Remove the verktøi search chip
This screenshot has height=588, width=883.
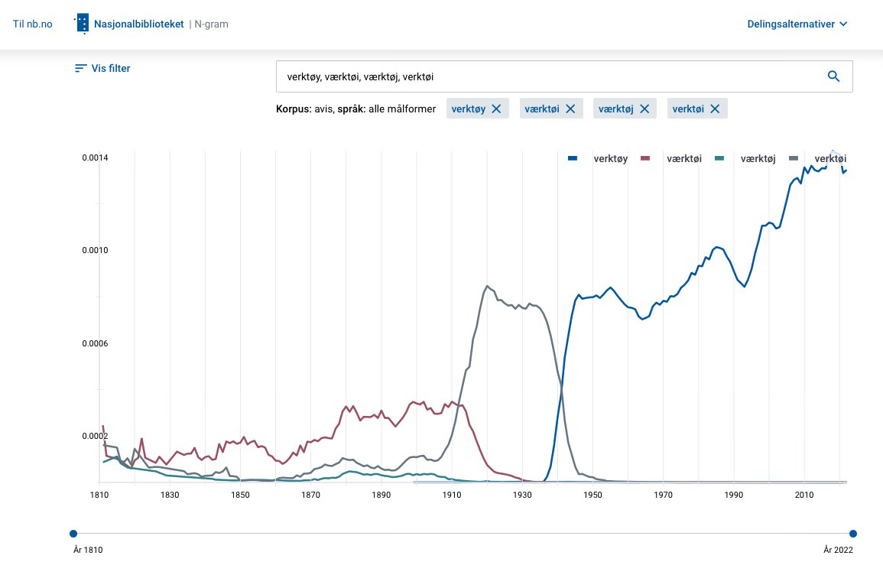coord(715,109)
